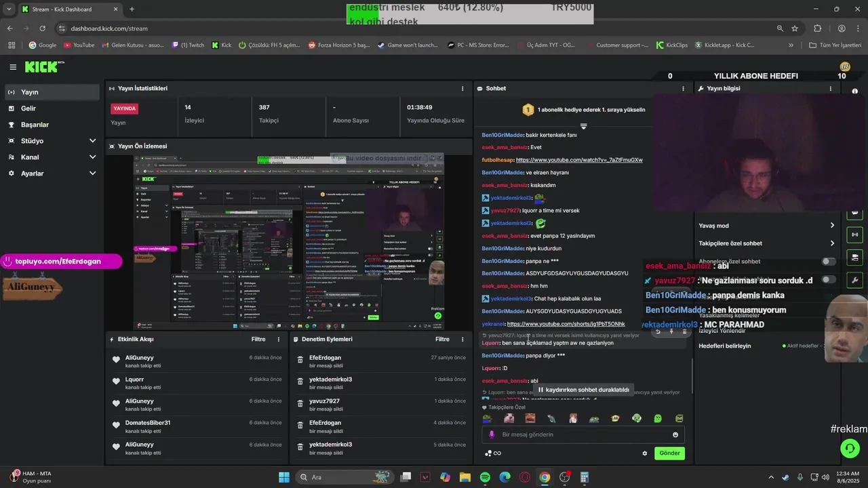Image resolution: width=868 pixels, height=488 pixels.
Task: Resume chat via kaydırırken sohbet duraklatıldı
Action: pos(583,390)
